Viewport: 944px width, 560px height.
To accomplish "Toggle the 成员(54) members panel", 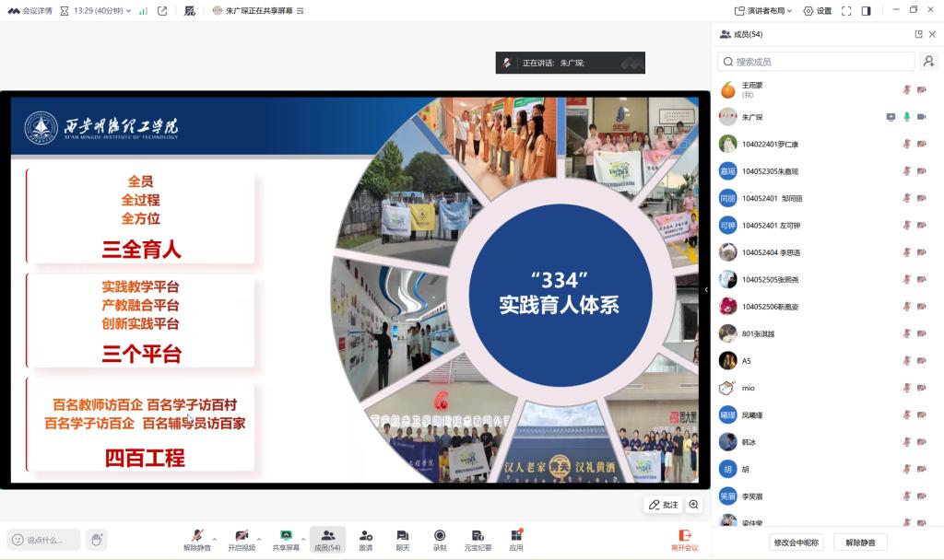I will 327,540.
